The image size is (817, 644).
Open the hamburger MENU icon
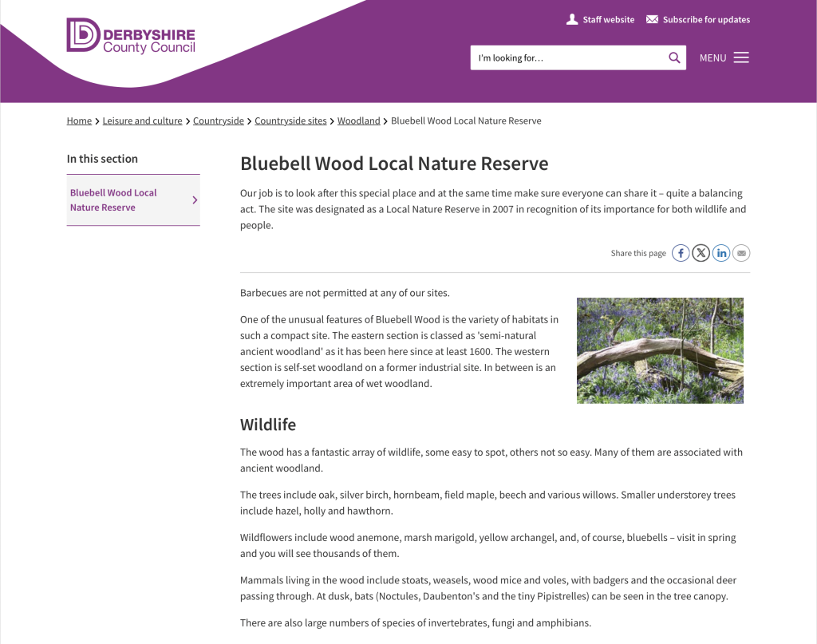pos(741,57)
